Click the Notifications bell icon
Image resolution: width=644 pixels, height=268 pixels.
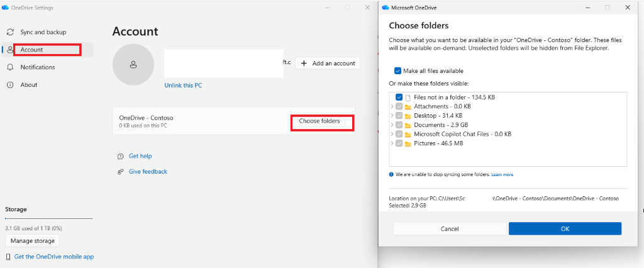pyautogui.click(x=11, y=67)
